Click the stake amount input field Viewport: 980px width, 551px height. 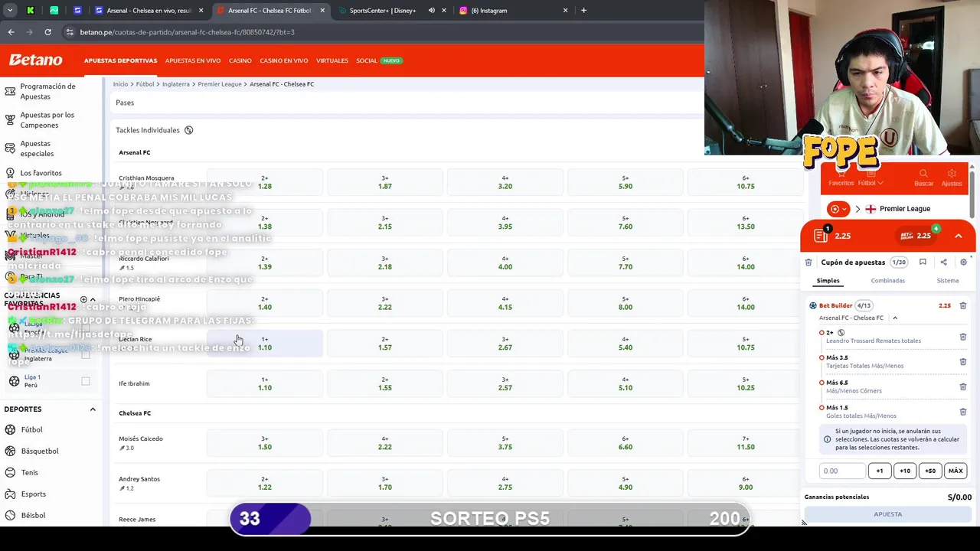[842, 471]
